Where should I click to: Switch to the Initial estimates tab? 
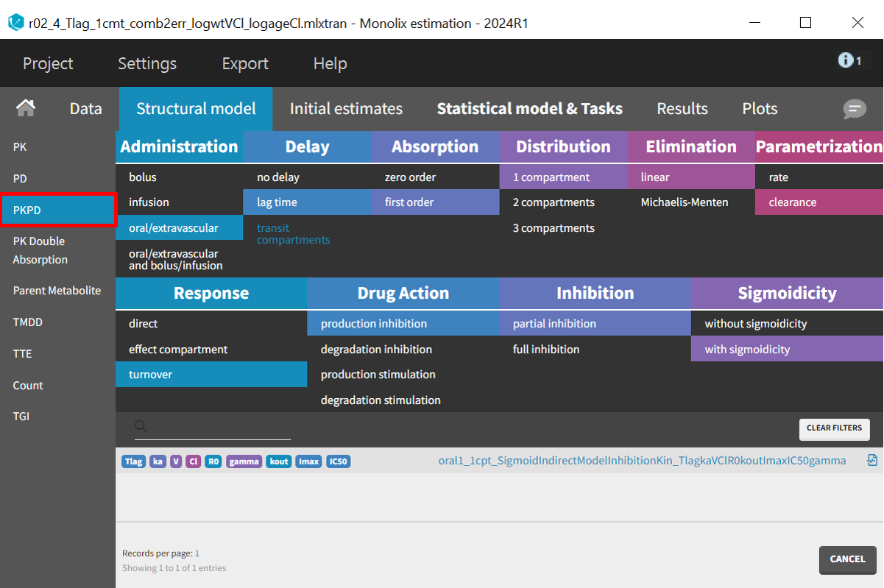coord(346,109)
